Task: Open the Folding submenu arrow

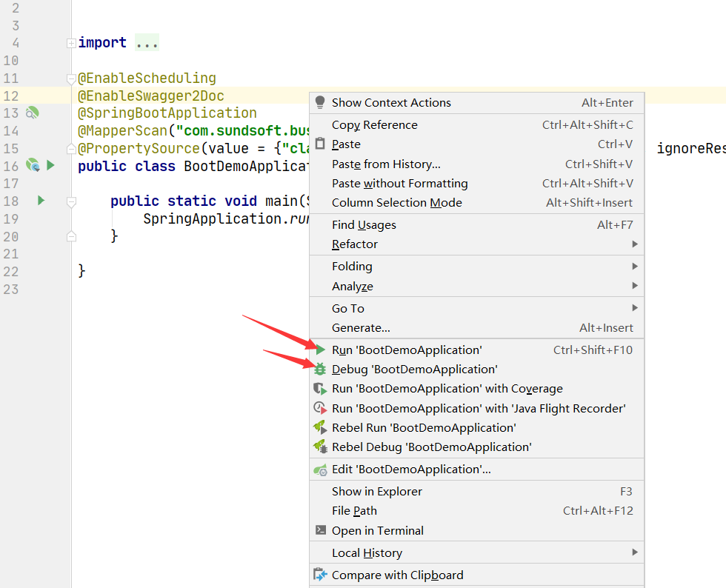Action: pos(636,266)
